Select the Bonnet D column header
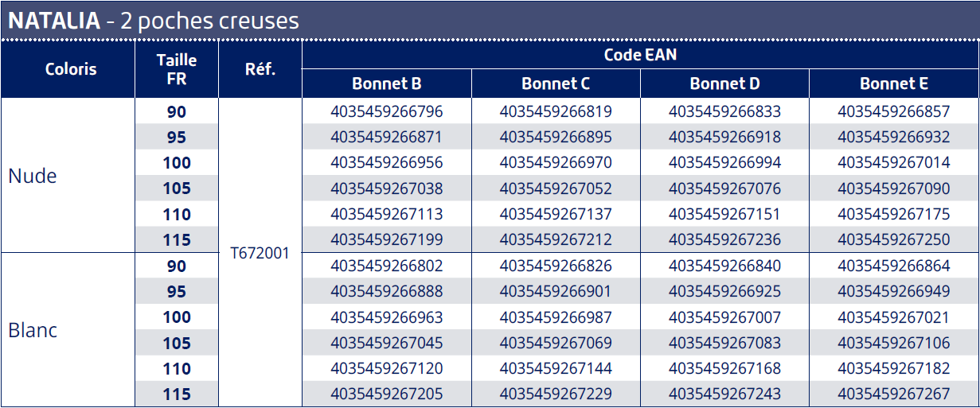 pyautogui.click(x=724, y=84)
